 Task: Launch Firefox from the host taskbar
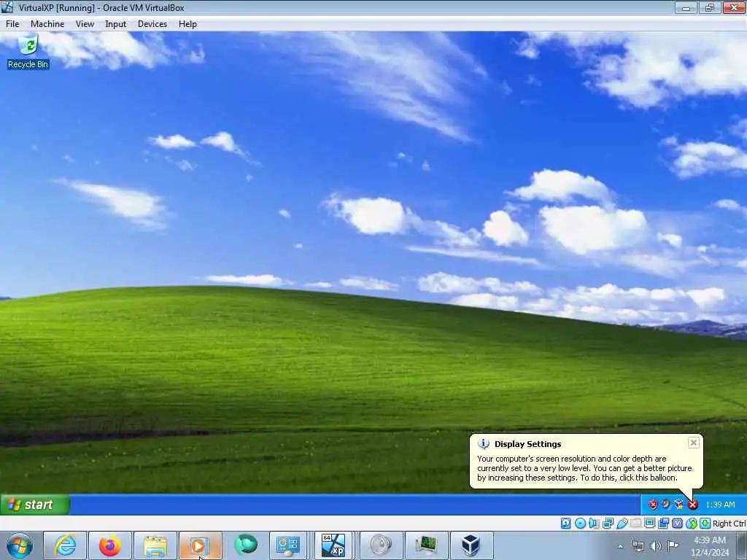tap(110, 545)
